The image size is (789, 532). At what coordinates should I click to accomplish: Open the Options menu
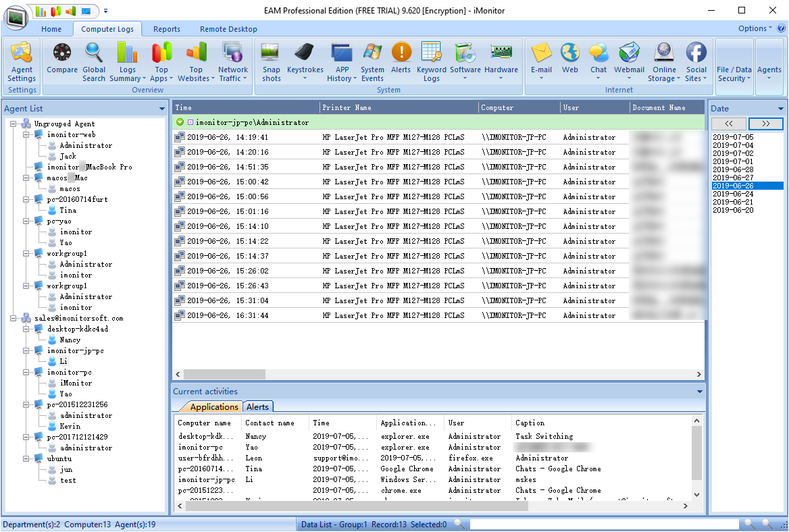coord(755,28)
